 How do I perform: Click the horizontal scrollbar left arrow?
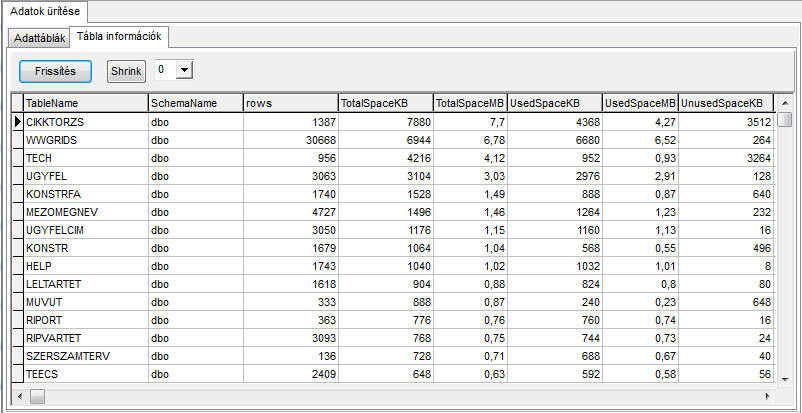(20, 396)
